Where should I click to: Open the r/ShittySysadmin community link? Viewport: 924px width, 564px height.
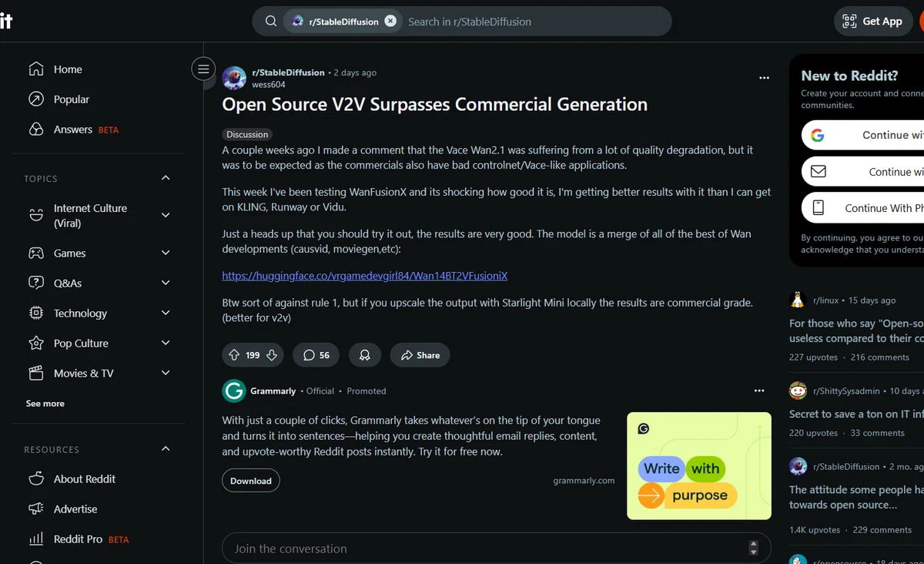coord(845,391)
